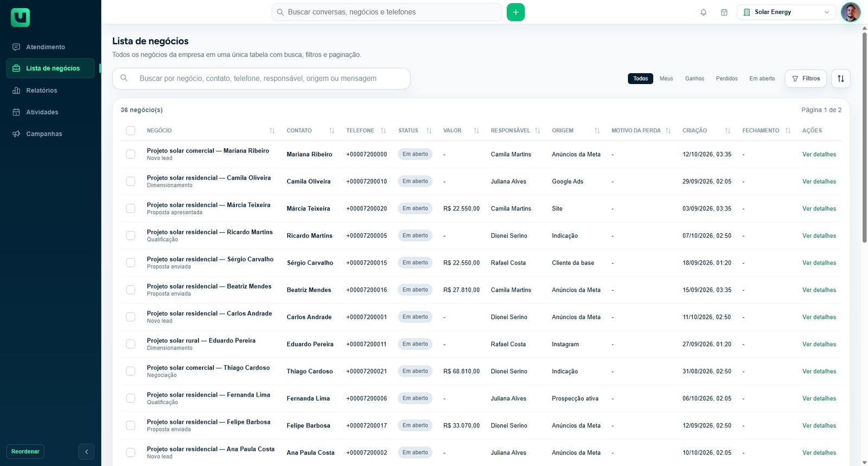
Task: Sort by the TELEFONE column arrows
Action: click(383, 131)
